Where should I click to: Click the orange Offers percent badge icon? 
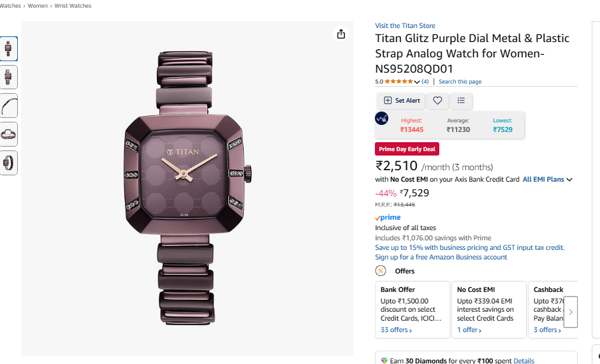[381, 271]
